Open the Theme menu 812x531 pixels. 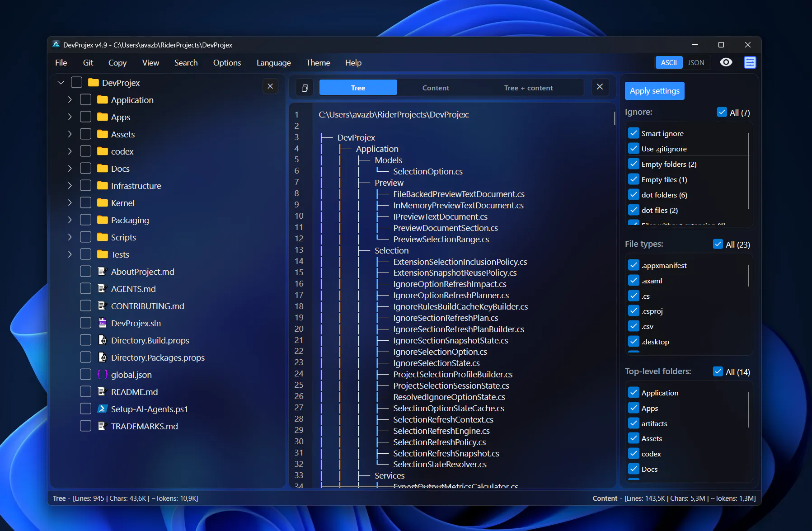(318, 62)
